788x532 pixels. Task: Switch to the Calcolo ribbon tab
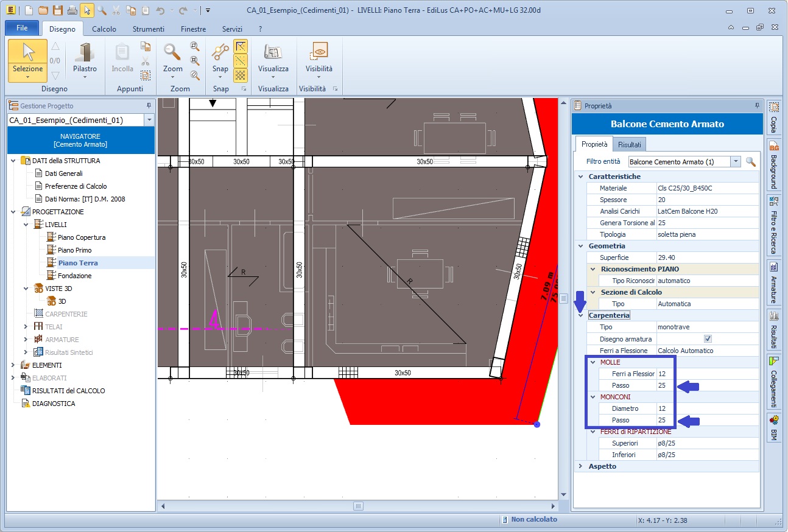click(104, 29)
